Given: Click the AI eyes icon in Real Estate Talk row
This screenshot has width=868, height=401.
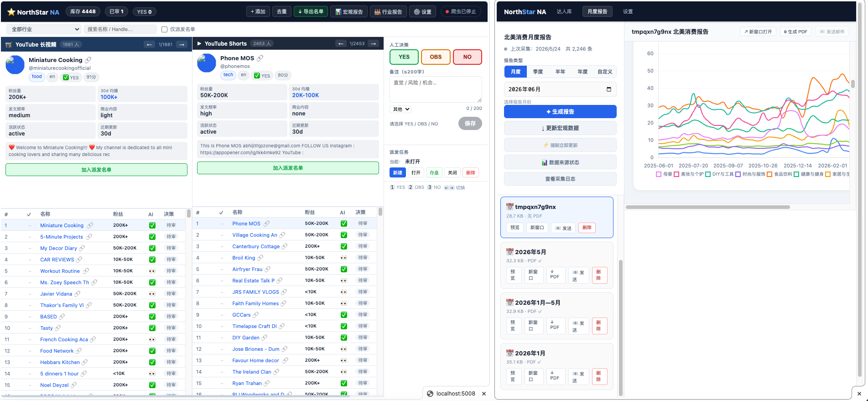Looking at the screenshot, I should pyautogui.click(x=343, y=281).
